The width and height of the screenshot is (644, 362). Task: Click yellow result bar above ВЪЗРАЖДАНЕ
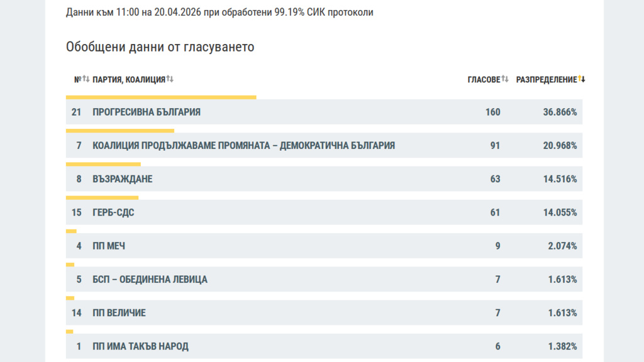103,164
